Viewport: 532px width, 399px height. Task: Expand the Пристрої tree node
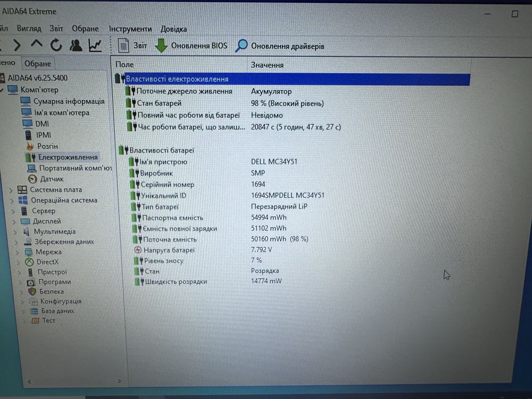20,272
